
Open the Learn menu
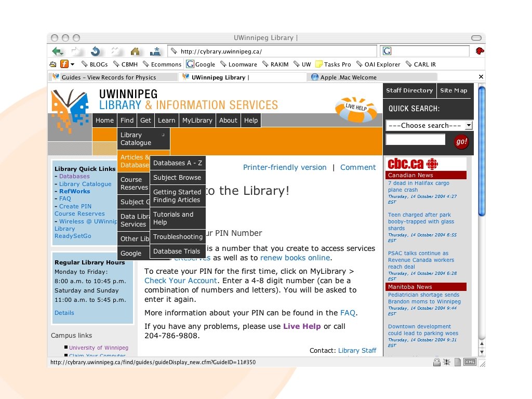coord(167,121)
